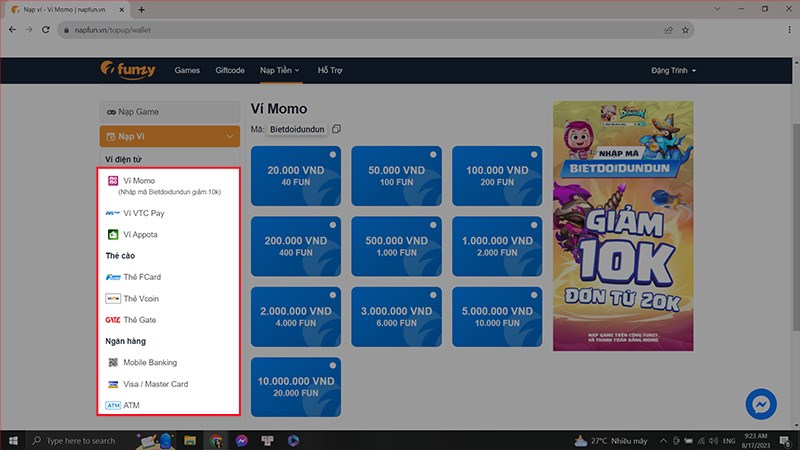Screen dimensions: 800x450
Task: Open the Windows Start menu
Action: [13, 440]
